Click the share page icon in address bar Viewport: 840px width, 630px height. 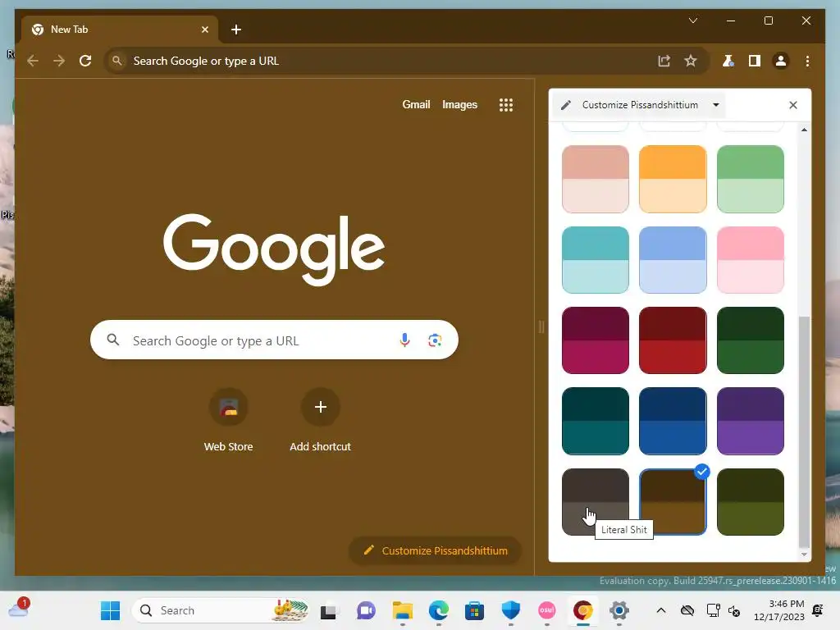pos(664,61)
